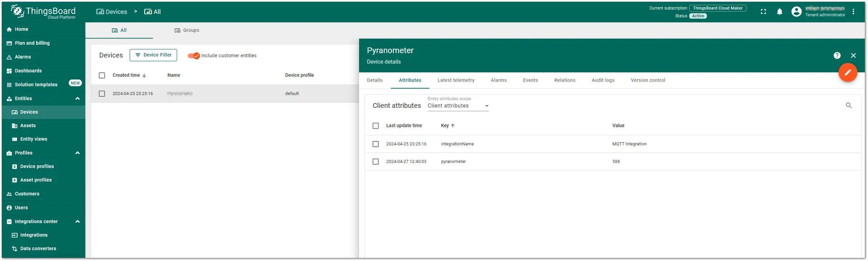Image resolution: width=868 pixels, height=261 pixels.
Task: Collapse the Integrations center section
Action: pos(77,222)
